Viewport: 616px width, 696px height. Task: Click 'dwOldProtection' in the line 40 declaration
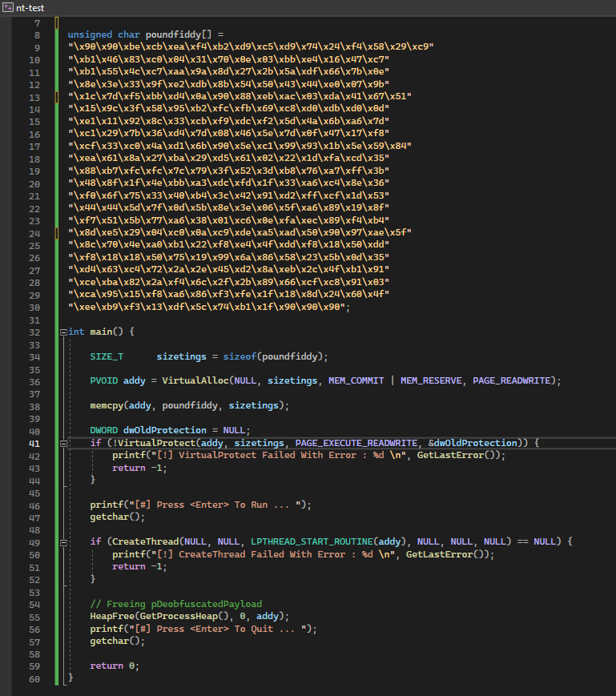(x=165, y=430)
